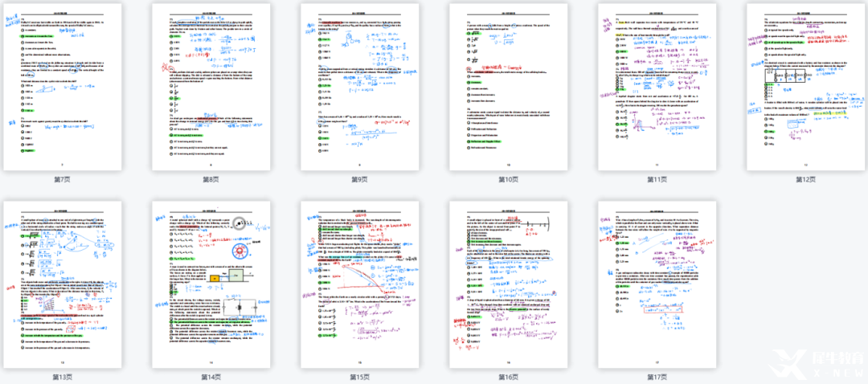Open the page 17 thumbnail

coord(657,285)
